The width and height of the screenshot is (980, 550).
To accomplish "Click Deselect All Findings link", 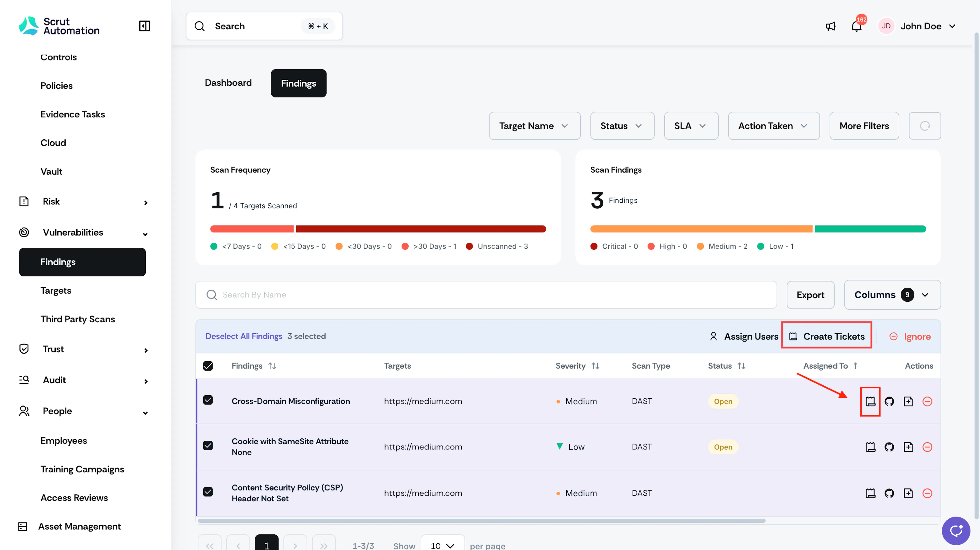I will point(244,336).
